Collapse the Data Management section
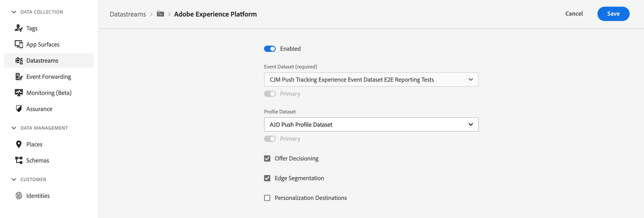The height and width of the screenshot is (218, 644). pyautogui.click(x=14, y=128)
